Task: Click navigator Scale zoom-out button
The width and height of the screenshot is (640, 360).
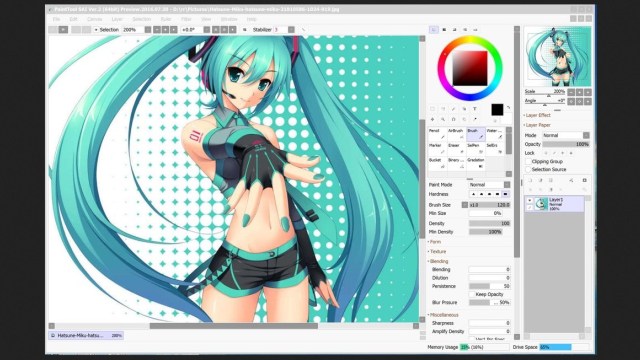Action: 571,92
